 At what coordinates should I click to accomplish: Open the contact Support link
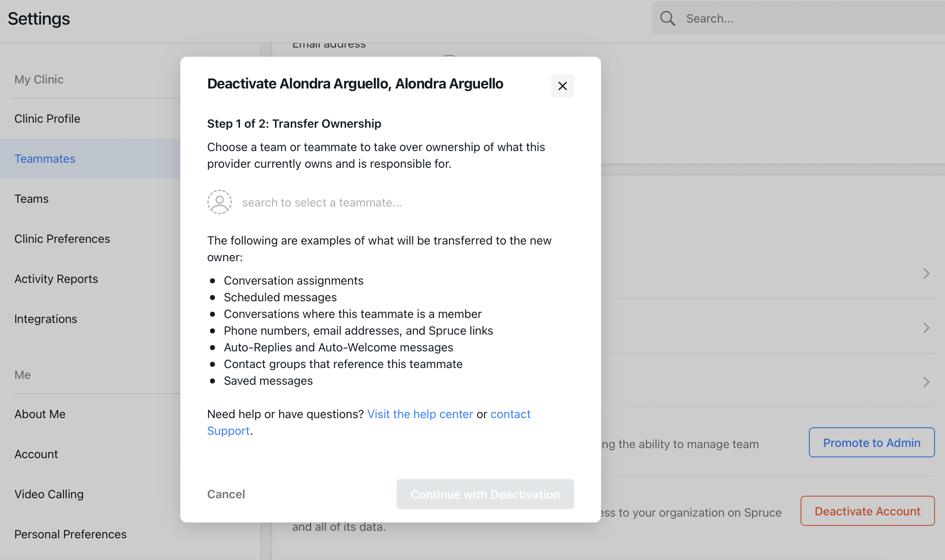(x=369, y=422)
